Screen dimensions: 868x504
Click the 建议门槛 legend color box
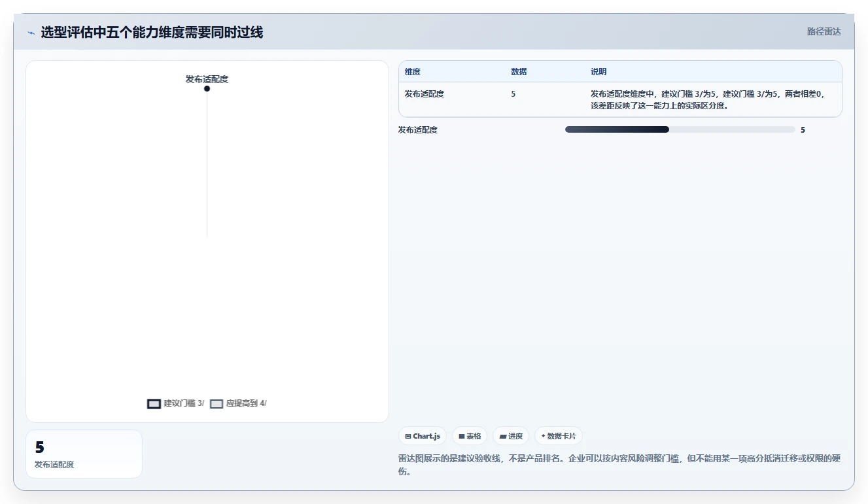[x=154, y=403]
